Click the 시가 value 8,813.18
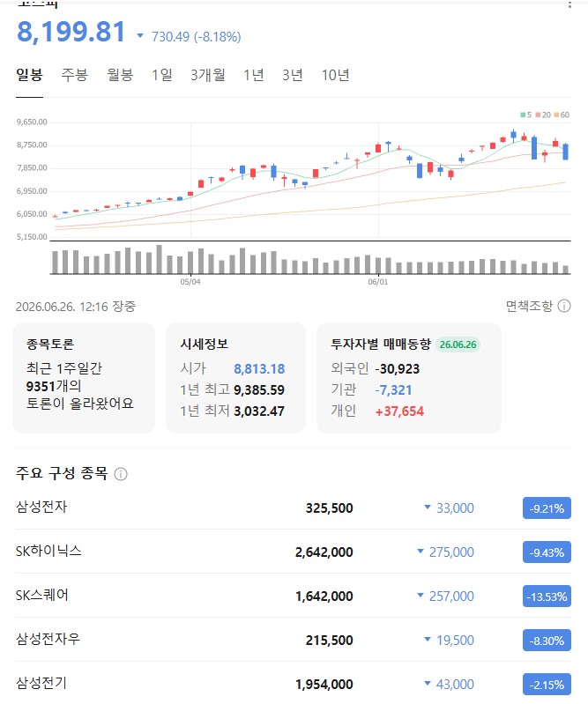The height and width of the screenshot is (704, 588). (x=259, y=369)
